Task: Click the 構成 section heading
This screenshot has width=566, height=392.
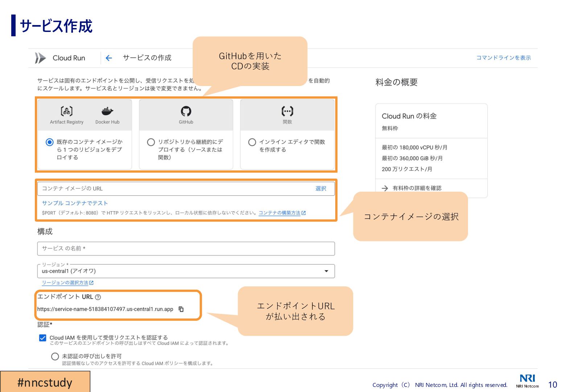Action: 45,232
